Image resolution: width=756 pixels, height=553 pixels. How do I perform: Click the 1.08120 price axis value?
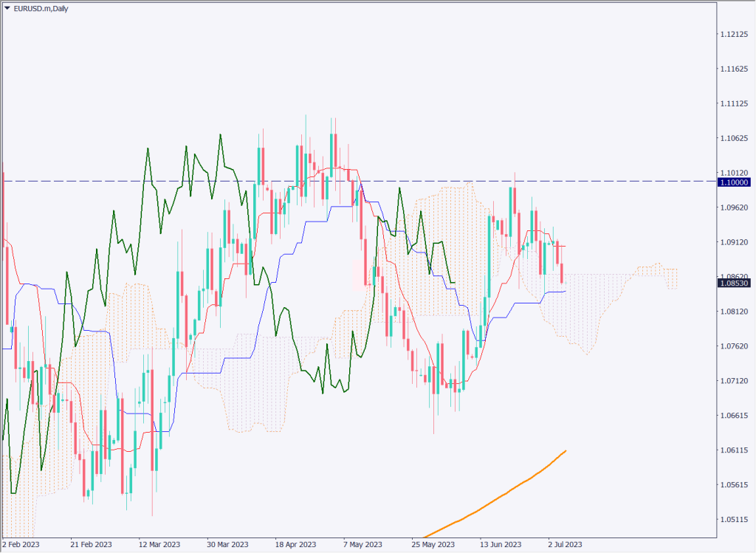click(735, 312)
